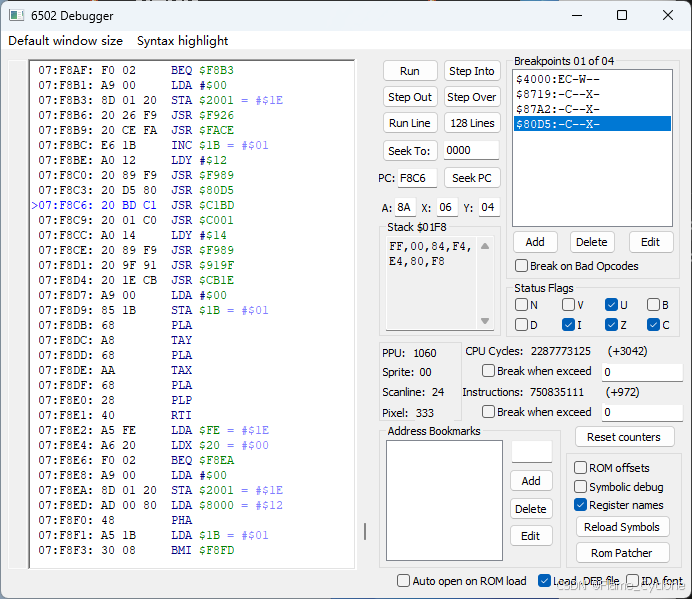The width and height of the screenshot is (692, 599).
Task: Click the Address Bookmarks list box
Action: tap(444, 501)
